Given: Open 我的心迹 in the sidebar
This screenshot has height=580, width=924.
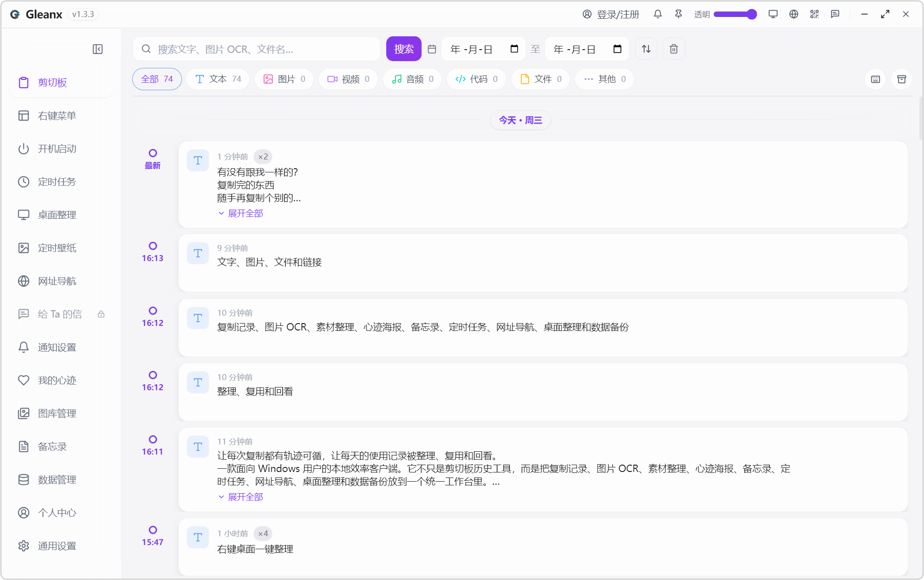Looking at the screenshot, I should [x=61, y=381].
